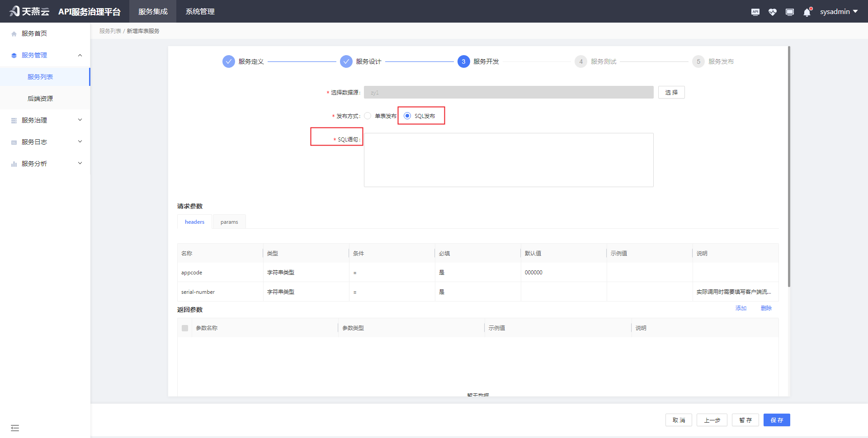Viewport: 868px width, 438px height.
Task: Click the 添加 link above return parameters
Action: 741,308
